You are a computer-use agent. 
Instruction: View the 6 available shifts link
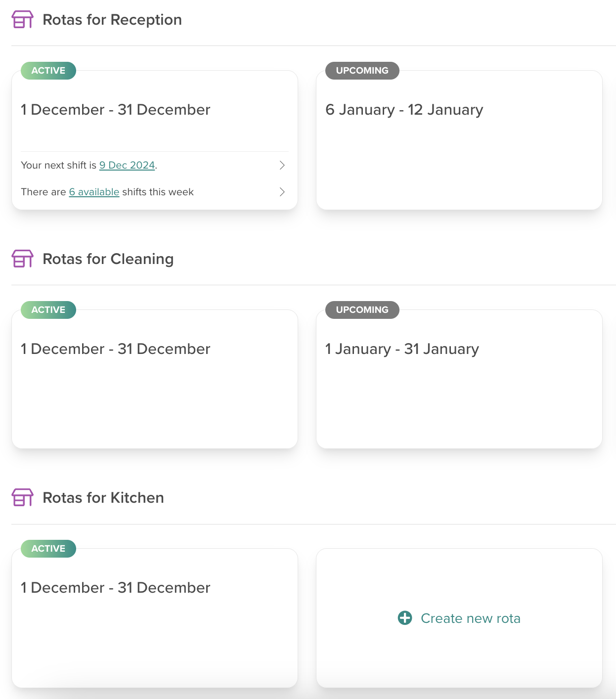[x=94, y=192]
